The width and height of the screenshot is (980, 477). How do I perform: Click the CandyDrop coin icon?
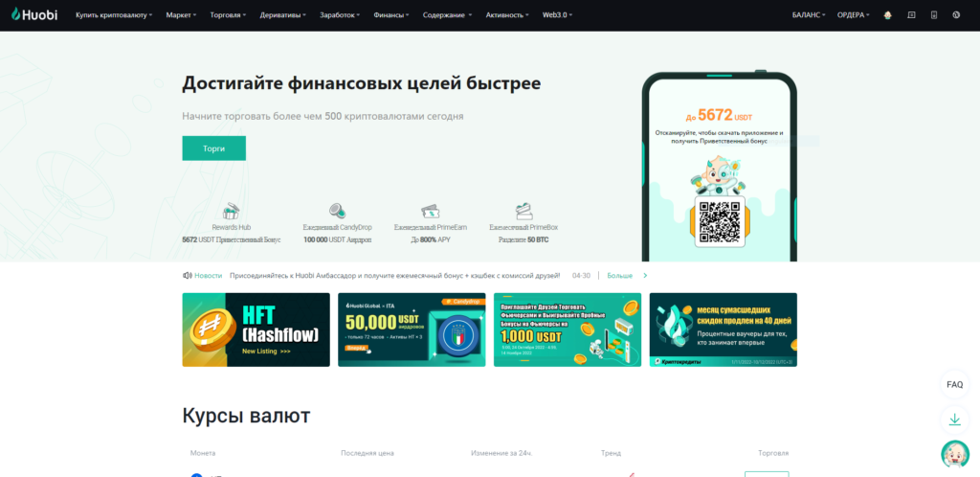[338, 210]
